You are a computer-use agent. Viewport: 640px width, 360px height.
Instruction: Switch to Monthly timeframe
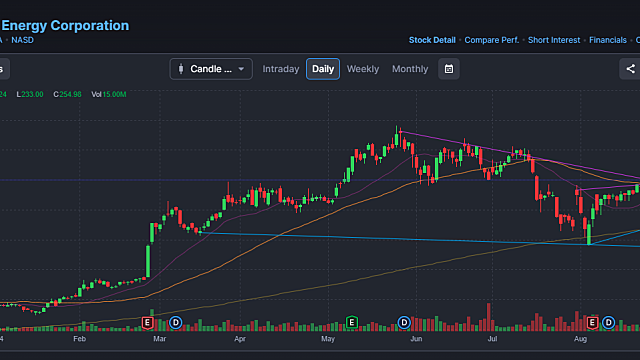pos(410,69)
